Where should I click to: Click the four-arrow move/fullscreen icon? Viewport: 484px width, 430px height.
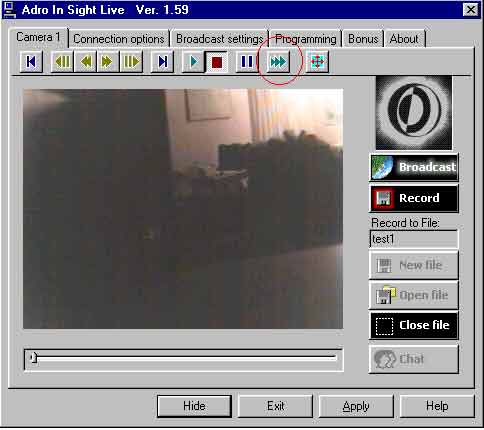(317, 62)
